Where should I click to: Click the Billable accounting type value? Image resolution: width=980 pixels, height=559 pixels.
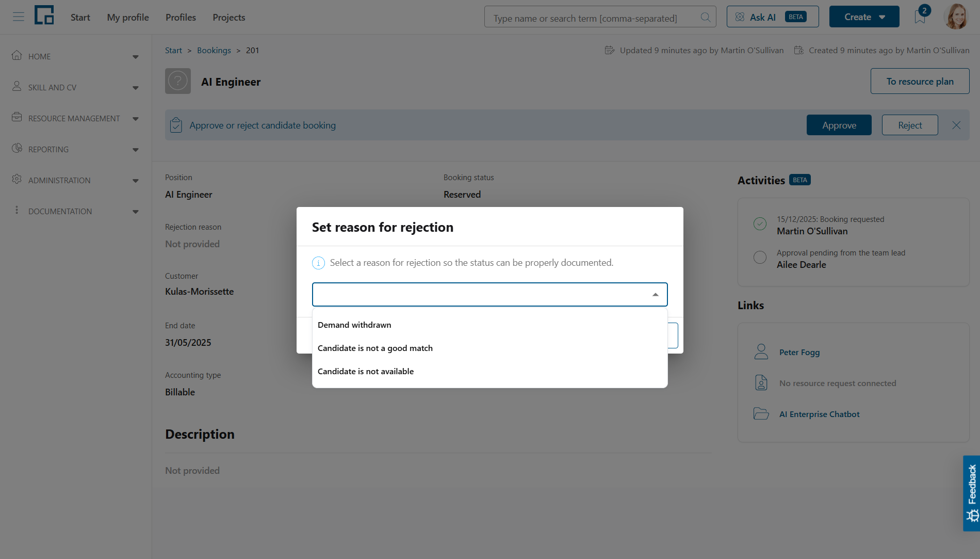coord(180,392)
